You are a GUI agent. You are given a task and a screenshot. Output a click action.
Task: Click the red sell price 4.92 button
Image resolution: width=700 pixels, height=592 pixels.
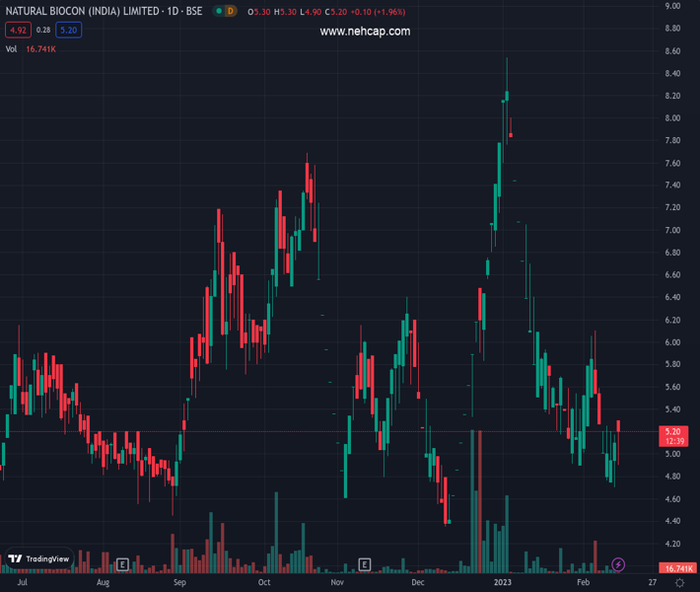pyautogui.click(x=19, y=30)
